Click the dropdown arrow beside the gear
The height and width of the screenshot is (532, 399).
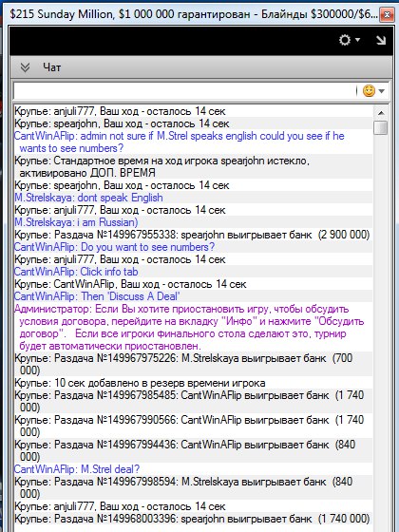coord(357,40)
